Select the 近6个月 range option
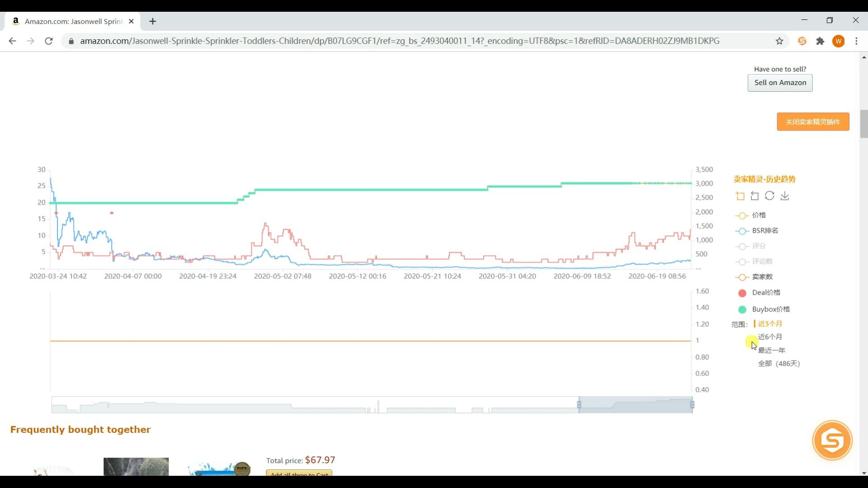This screenshot has width=868, height=488. point(770,337)
